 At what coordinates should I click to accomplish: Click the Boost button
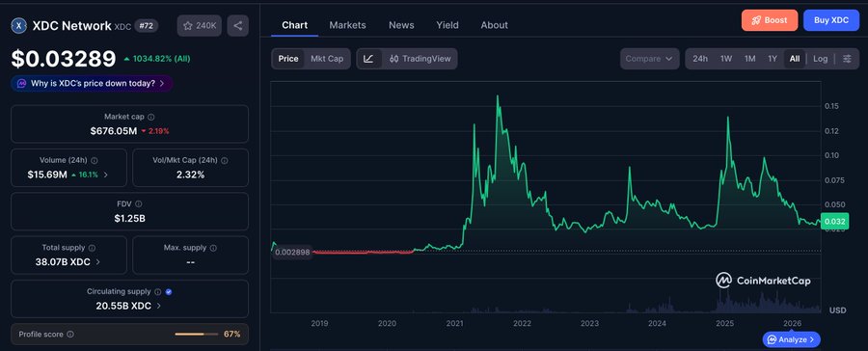(x=770, y=20)
